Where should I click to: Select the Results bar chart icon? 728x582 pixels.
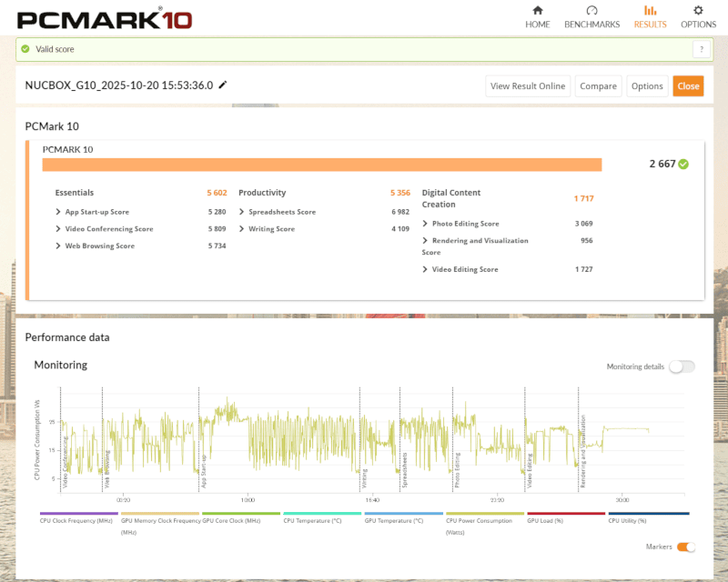tap(650, 10)
